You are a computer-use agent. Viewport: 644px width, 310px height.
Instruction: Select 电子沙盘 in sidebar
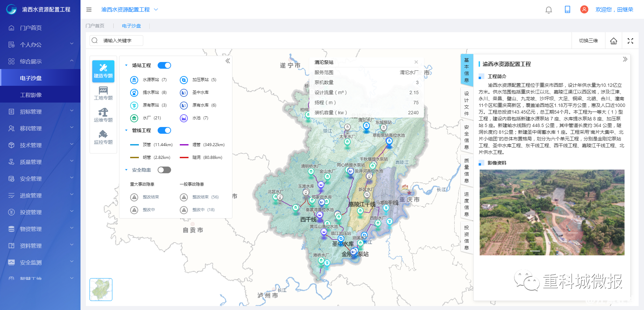40,78
